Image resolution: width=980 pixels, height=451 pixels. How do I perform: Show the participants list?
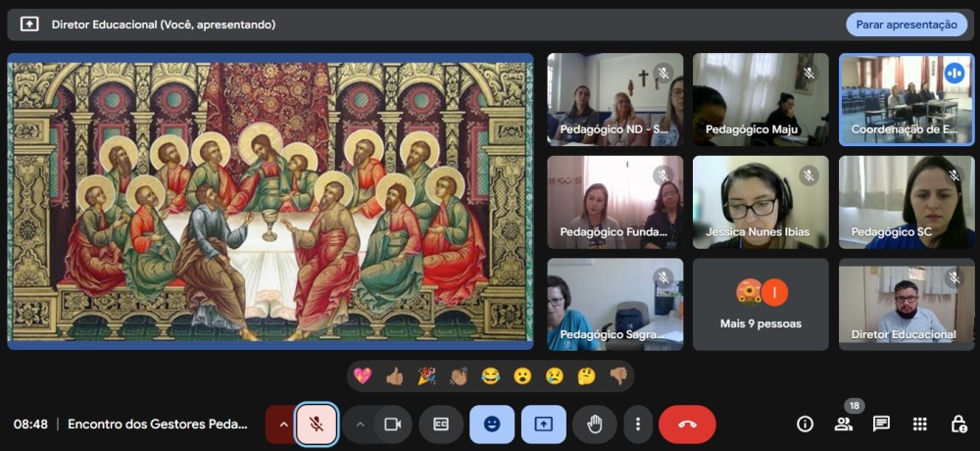pos(843,425)
